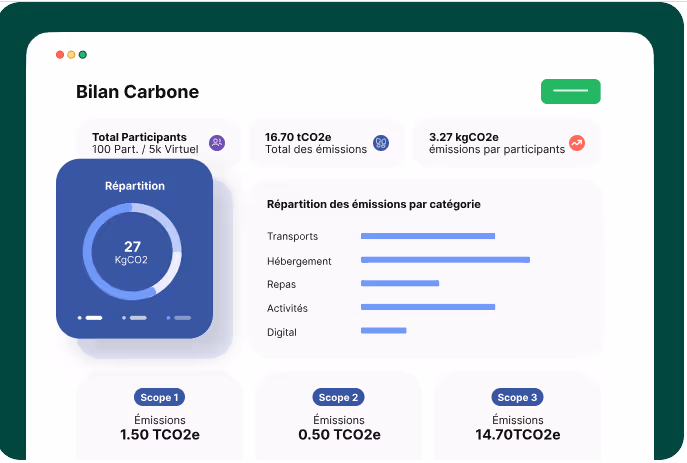Select the first white legend dash in Répartition card

[94, 318]
